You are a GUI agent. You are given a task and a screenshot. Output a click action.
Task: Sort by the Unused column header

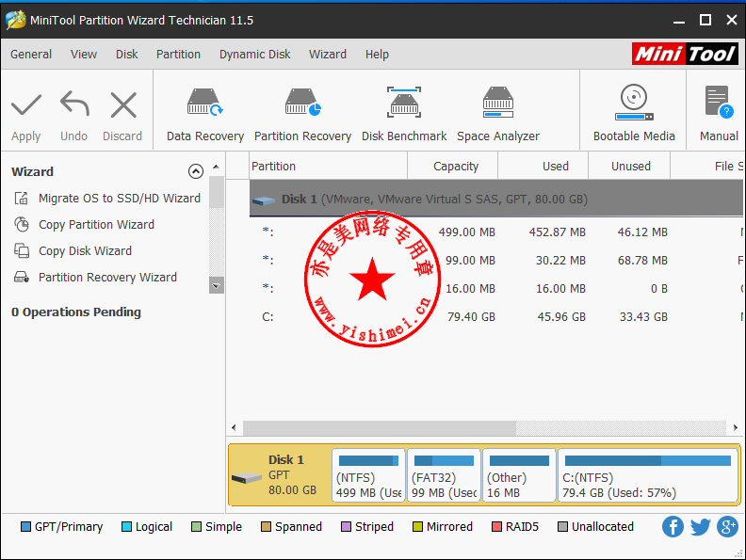click(629, 166)
